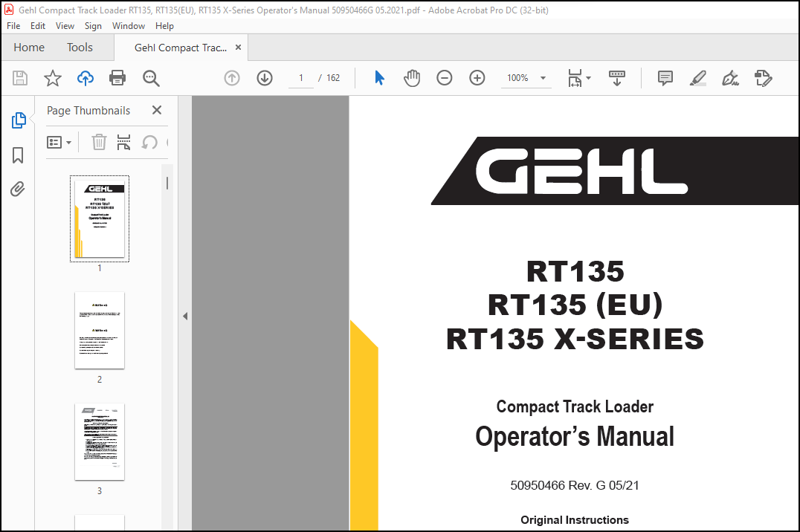
Task: Click the thumbnails panel scrollbar
Action: (x=167, y=183)
